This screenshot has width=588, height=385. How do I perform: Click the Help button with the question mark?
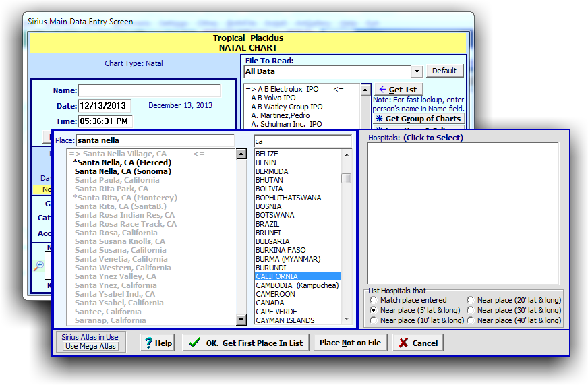click(x=158, y=343)
